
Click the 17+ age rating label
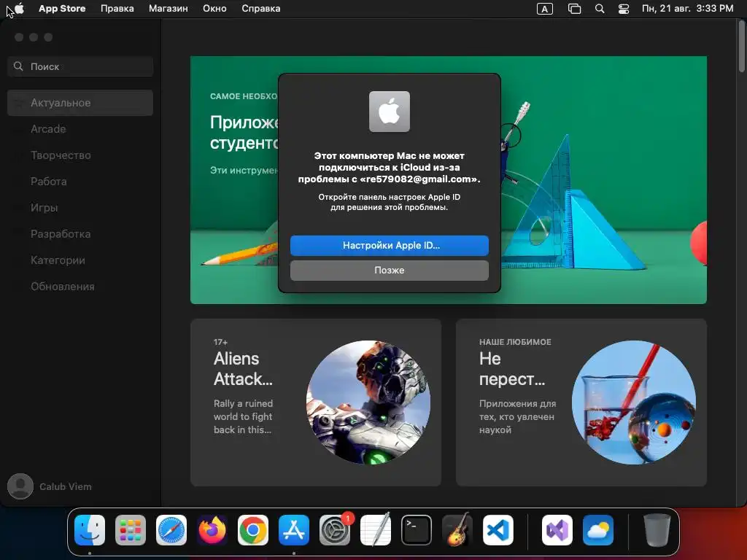(x=220, y=342)
